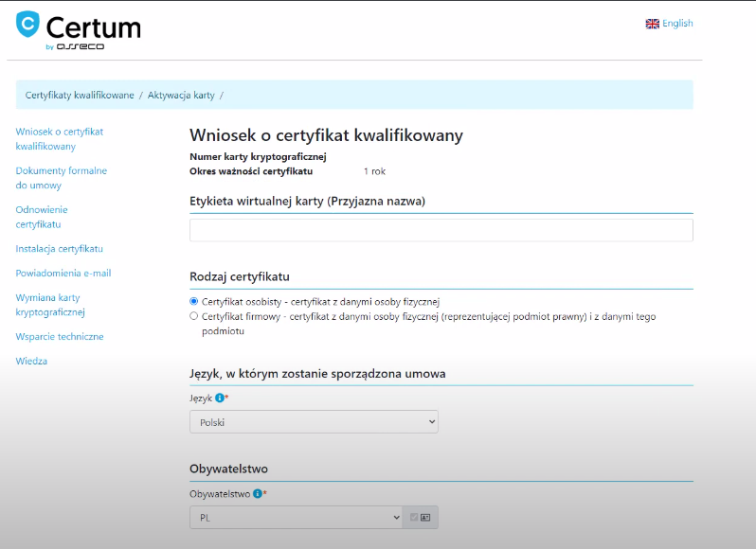Click the ID card icon by citizenship
Image resolution: width=756 pixels, height=549 pixels.
tap(425, 517)
